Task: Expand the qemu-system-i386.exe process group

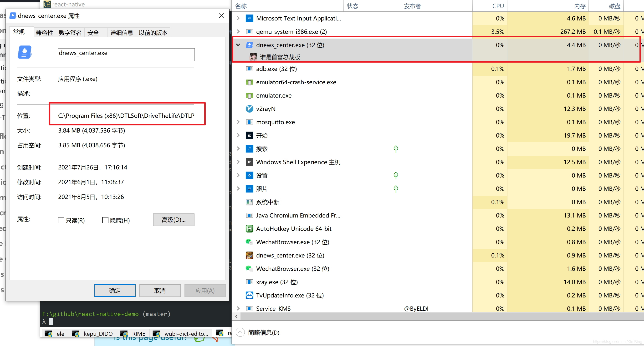Action: point(238,32)
